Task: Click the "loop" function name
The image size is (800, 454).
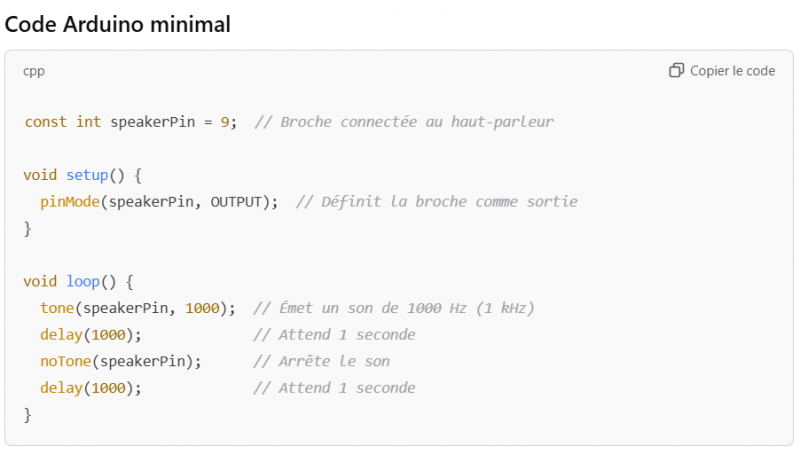Action: click(x=84, y=282)
